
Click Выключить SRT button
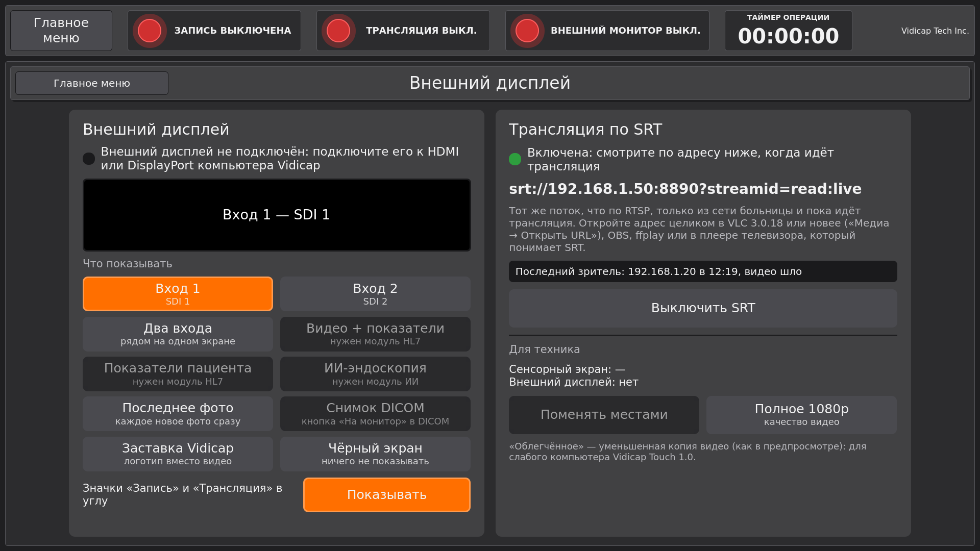point(703,308)
